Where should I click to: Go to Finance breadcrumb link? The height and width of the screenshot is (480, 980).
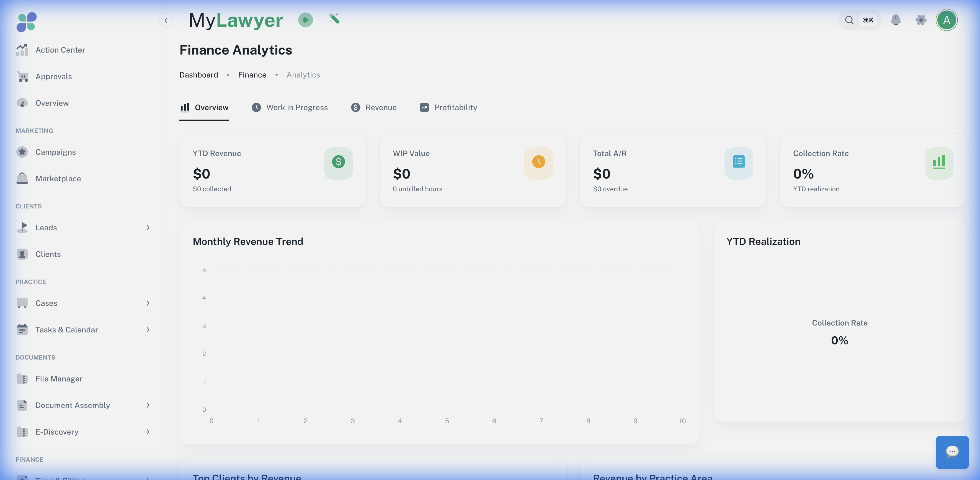point(252,75)
